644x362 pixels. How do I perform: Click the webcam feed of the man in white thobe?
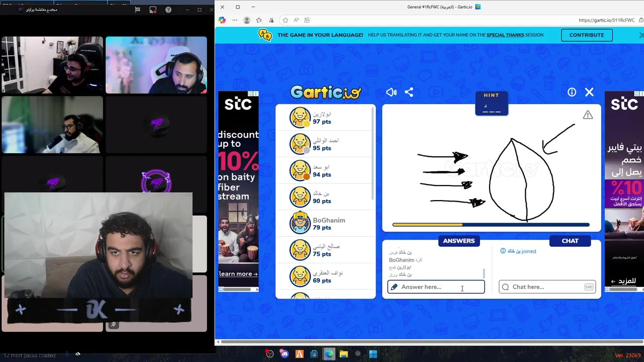click(52, 125)
